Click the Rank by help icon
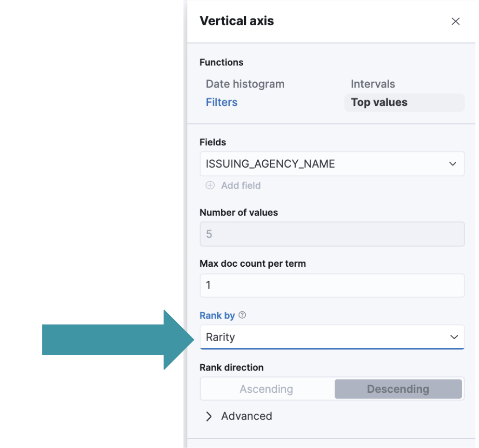479x448 pixels. click(x=242, y=315)
